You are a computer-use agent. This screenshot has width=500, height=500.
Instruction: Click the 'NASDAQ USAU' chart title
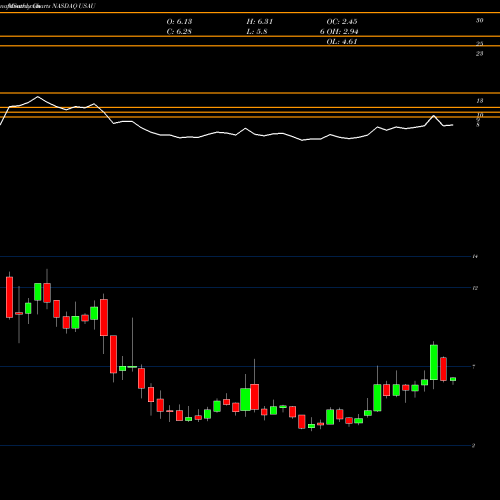[x=74, y=6]
